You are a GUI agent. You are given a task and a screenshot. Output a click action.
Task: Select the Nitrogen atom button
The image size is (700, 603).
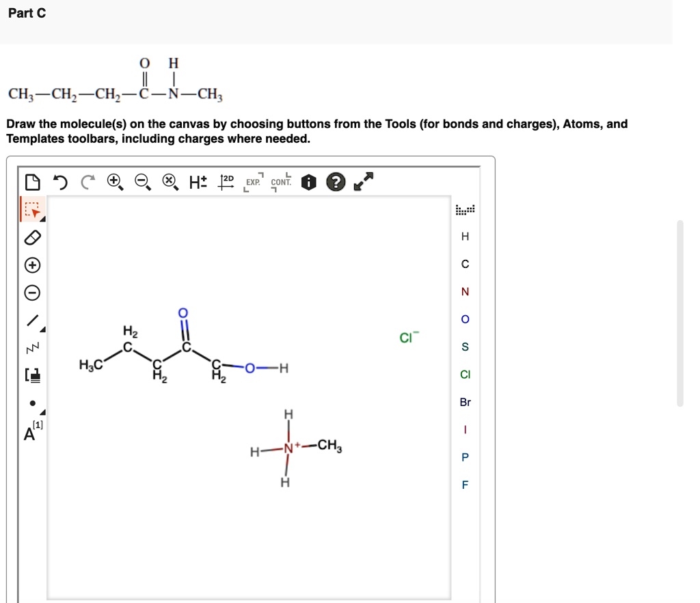pyautogui.click(x=465, y=291)
